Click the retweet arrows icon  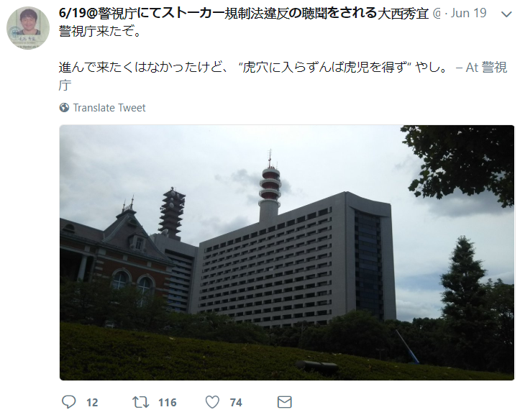click(x=141, y=402)
